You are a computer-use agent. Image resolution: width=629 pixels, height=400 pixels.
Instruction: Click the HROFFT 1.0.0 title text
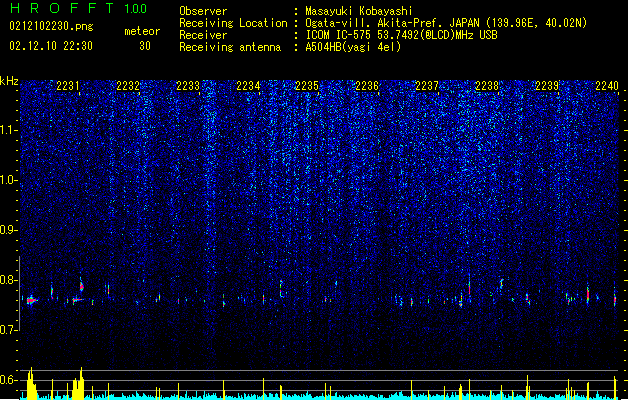click(x=79, y=8)
